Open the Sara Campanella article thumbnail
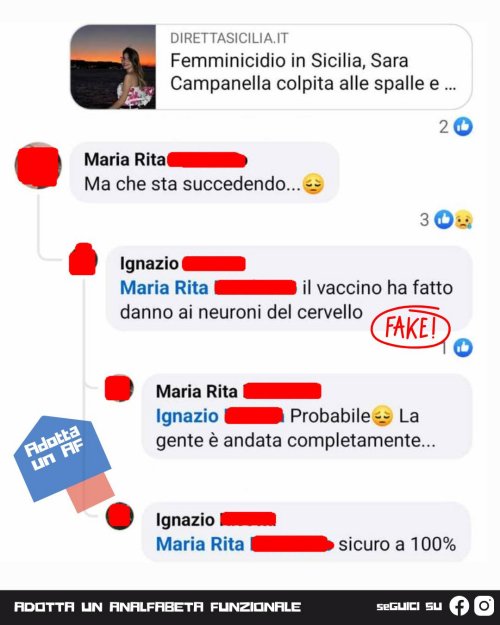The image size is (500, 625). pyautogui.click(x=113, y=67)
